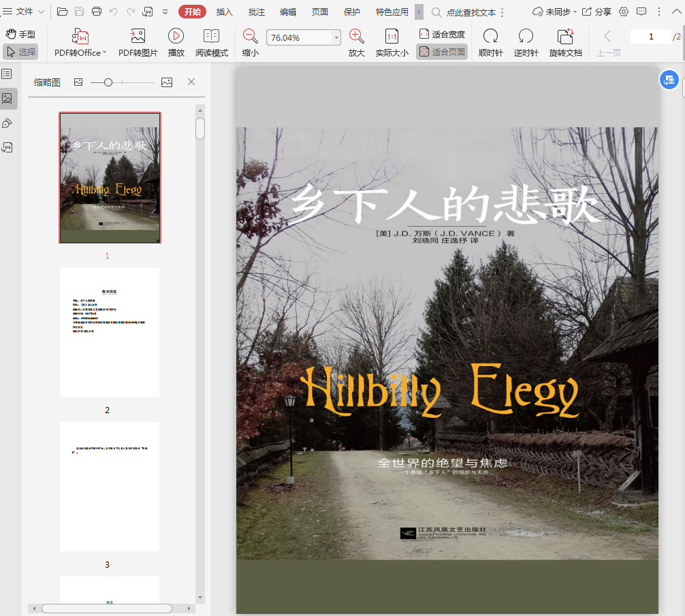Click the open folder icon
This screenshot has width=685, height=616.
tap(63, 12)
